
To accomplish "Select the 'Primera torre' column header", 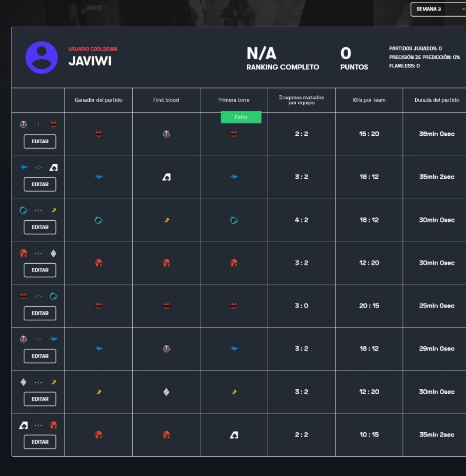I will pyautogui.click(x=234, y=100).
